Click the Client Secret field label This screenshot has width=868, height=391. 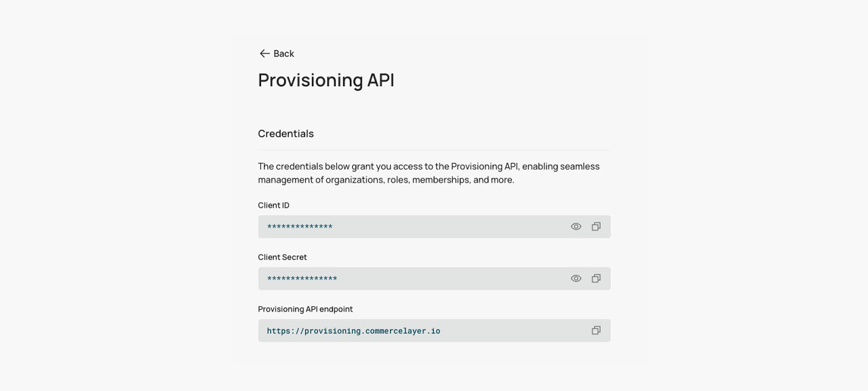pos(282,257)
